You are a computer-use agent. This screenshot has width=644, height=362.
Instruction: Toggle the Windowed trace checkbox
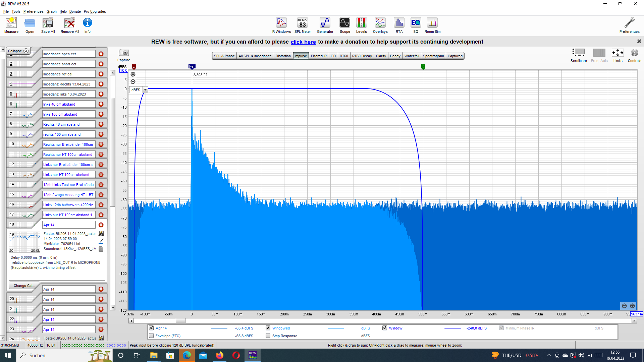pos(268,328)
